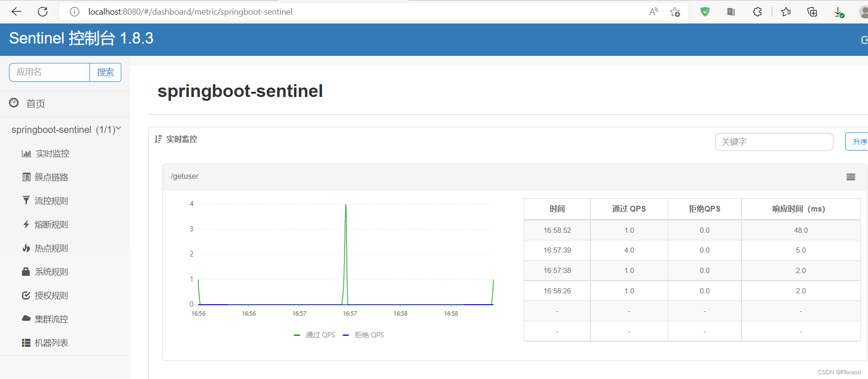Click the read aloud icon

click(653, 12)
